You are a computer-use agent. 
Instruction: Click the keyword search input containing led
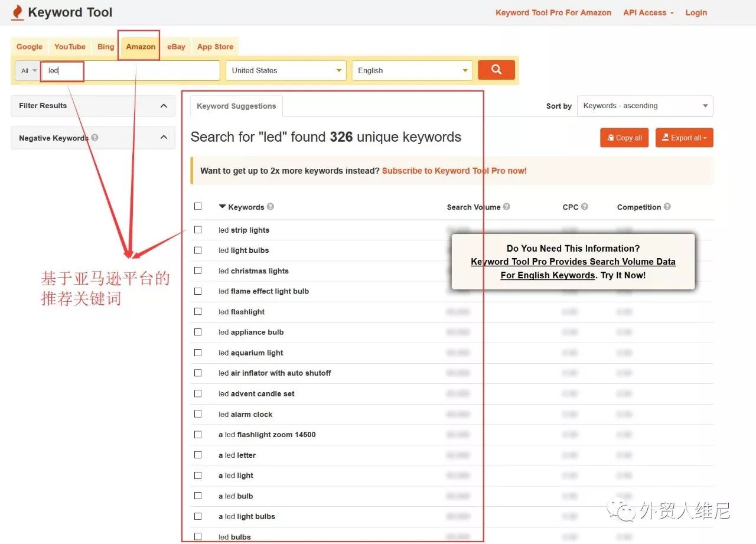click(131, 70)
